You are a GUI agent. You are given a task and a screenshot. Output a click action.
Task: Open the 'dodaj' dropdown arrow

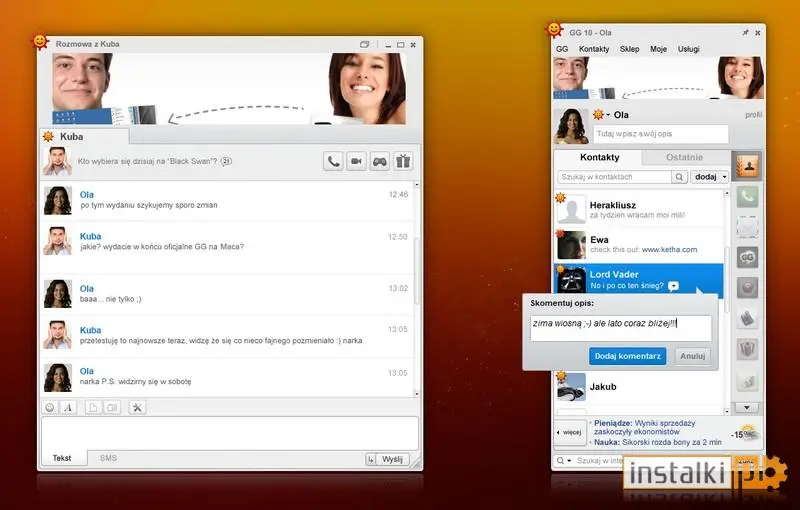(724, 177)
